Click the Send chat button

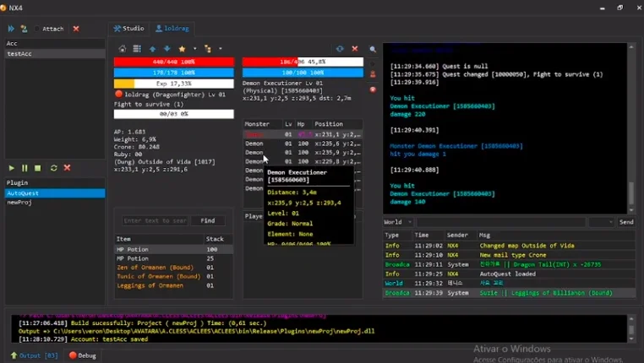pyautogui.click(x=626, y=222)
